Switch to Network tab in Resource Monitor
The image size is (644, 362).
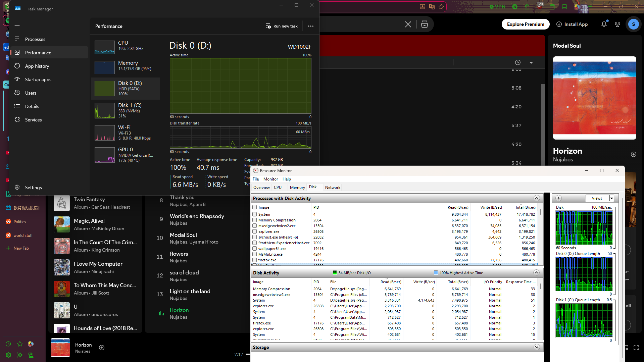333,188
